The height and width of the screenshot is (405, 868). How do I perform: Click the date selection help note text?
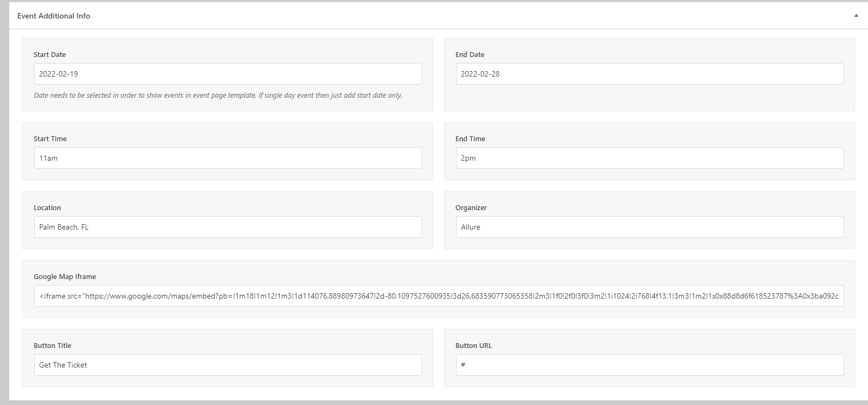point(218,96)
